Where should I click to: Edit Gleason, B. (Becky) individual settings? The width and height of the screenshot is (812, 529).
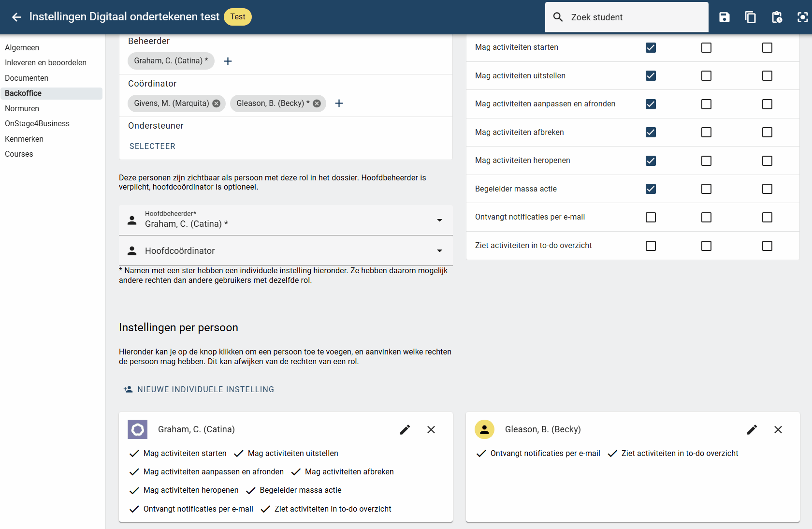(752, 429)
